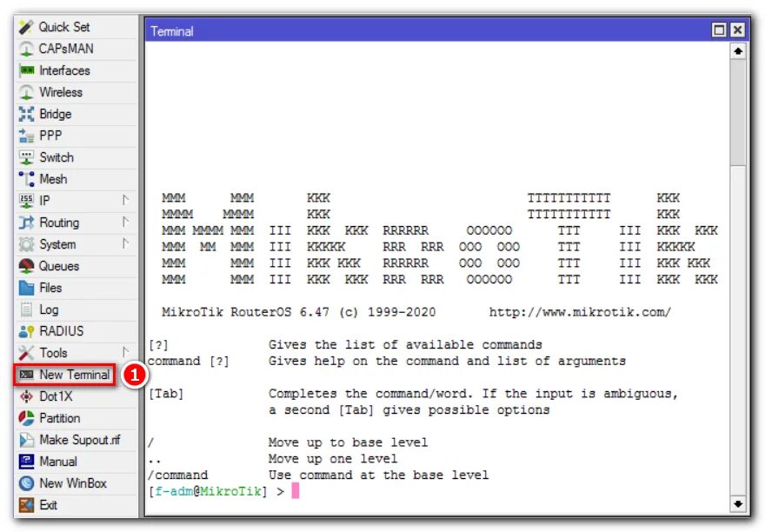Image resolution: width=765 pixels, height=532 pixels.
Task: Open the Switch menu entry
Action: pos(76,157)
